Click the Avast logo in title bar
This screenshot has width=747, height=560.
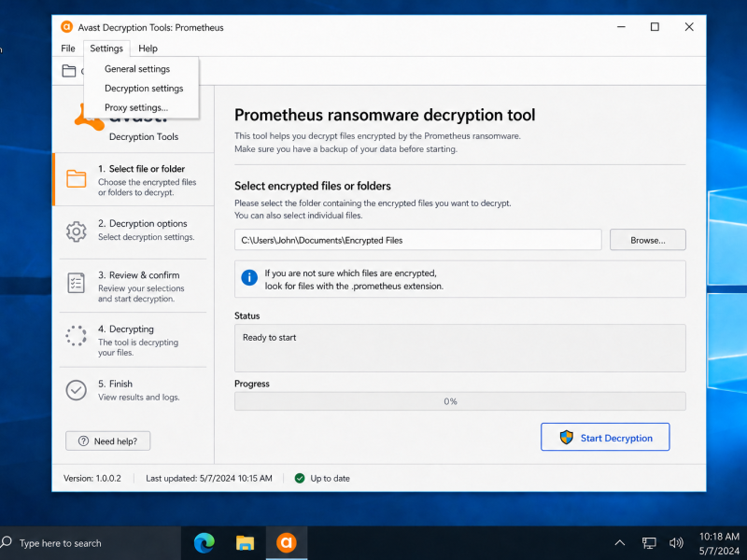pos(66,27)
